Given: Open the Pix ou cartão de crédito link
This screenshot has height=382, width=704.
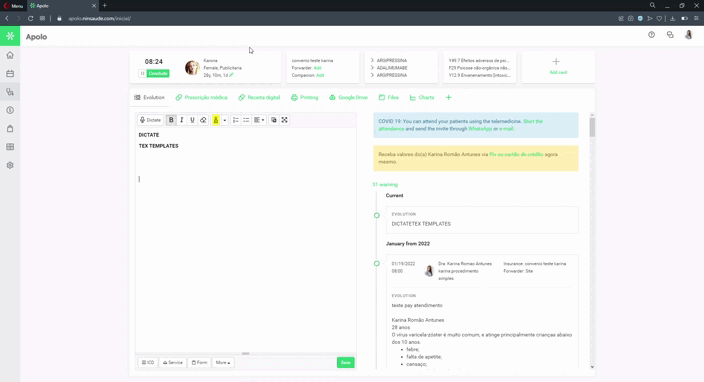Looking at the screenshot, I should [516, 154].
